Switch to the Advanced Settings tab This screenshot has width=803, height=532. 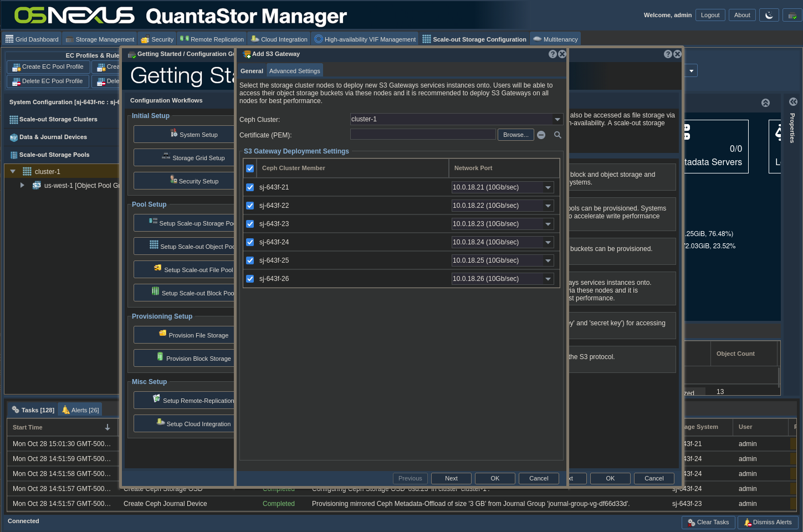tap(294, 71)
